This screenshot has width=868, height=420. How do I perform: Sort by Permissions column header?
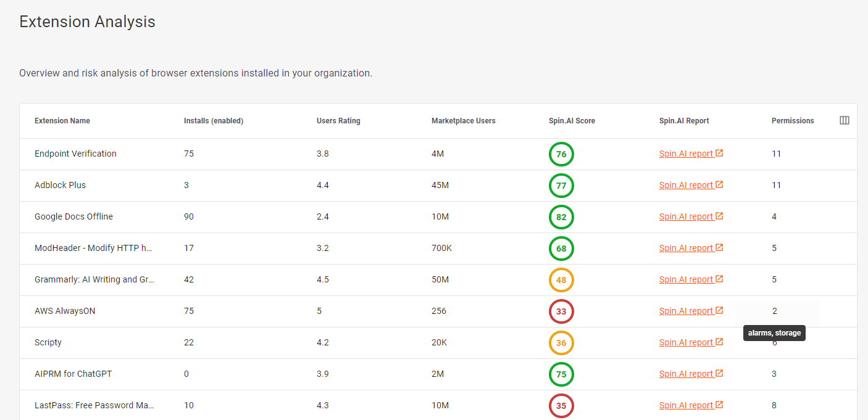[793, 121]
